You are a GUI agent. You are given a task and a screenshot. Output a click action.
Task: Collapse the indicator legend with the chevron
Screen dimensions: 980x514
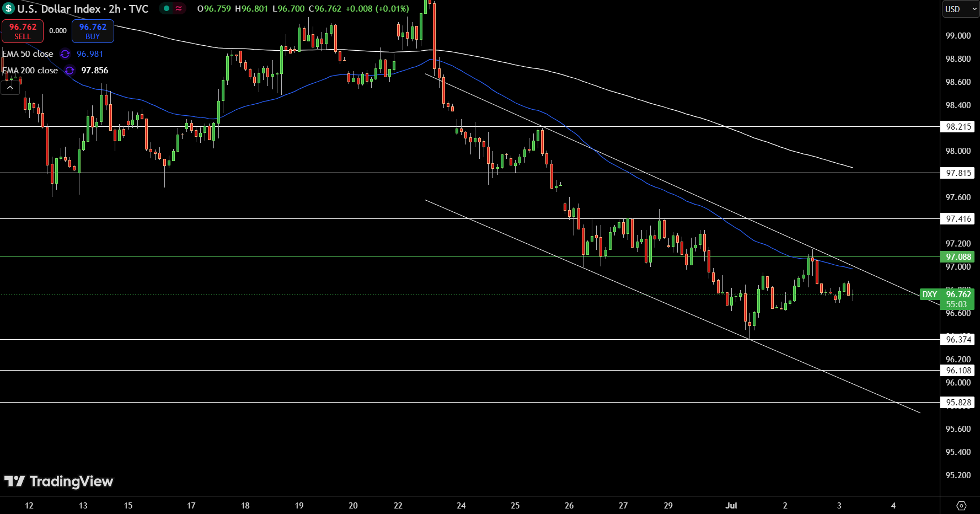tap(10, 88)
